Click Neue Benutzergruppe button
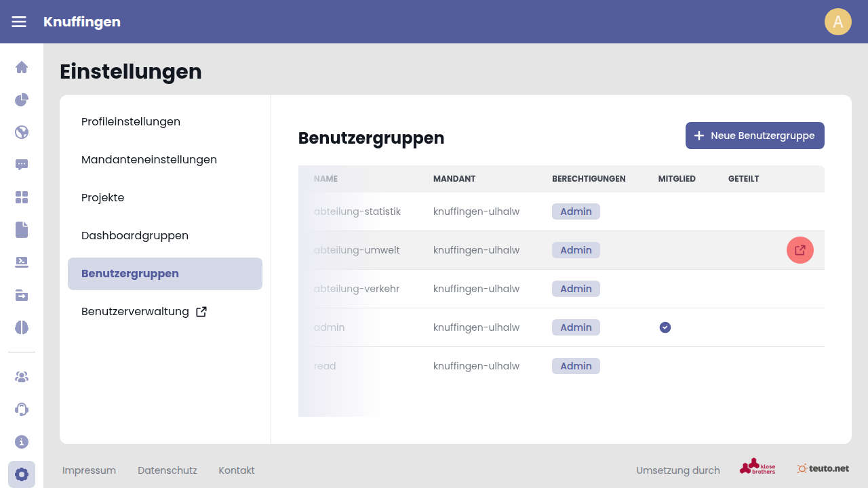The image size is (868, 488). click(x=755, y=136)
